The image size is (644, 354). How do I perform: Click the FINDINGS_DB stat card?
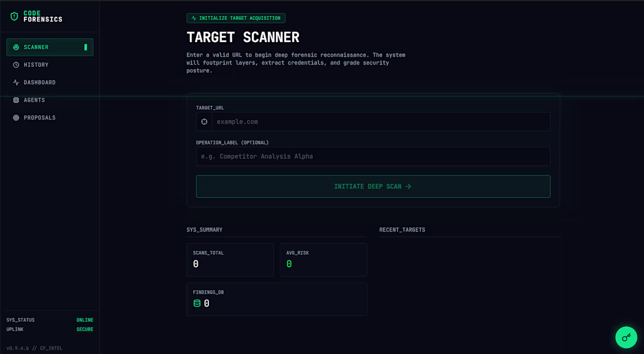(x=277, y=299)
